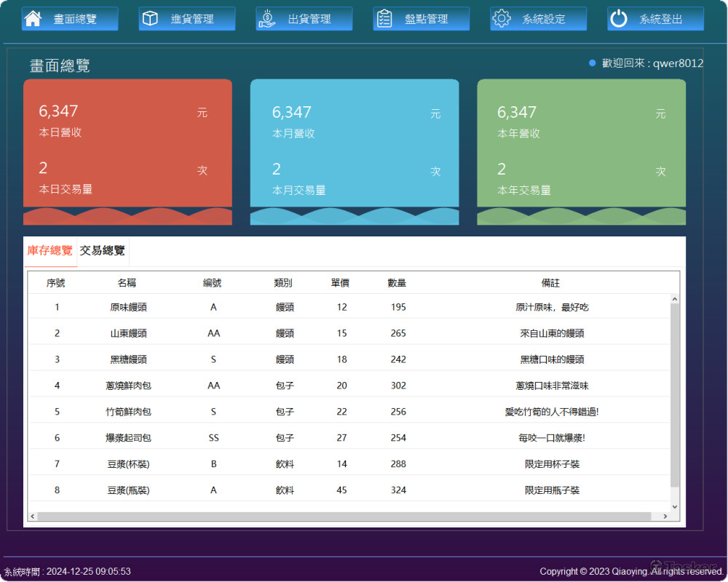Click the home icon for 畫面總覽
The width and height of the screenshot is (728, 582).
33,19
